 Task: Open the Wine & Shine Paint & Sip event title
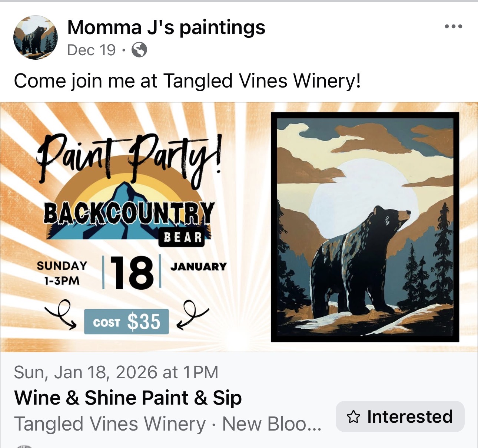(128, 398)
